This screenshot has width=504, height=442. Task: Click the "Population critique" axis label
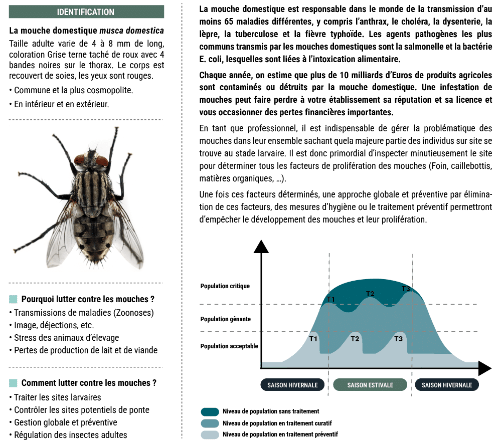[x=218, y=286]
